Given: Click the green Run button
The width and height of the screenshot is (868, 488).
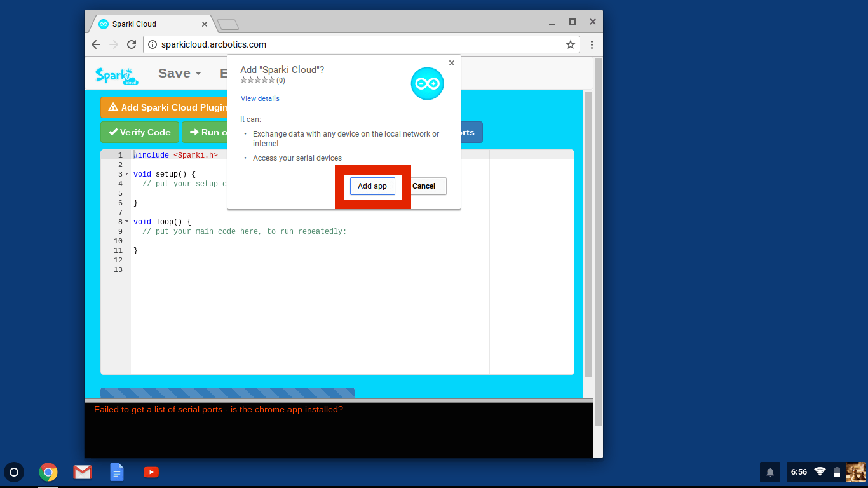Looking at the screenshot, I should pyautogui.click(x=205, y=132).
